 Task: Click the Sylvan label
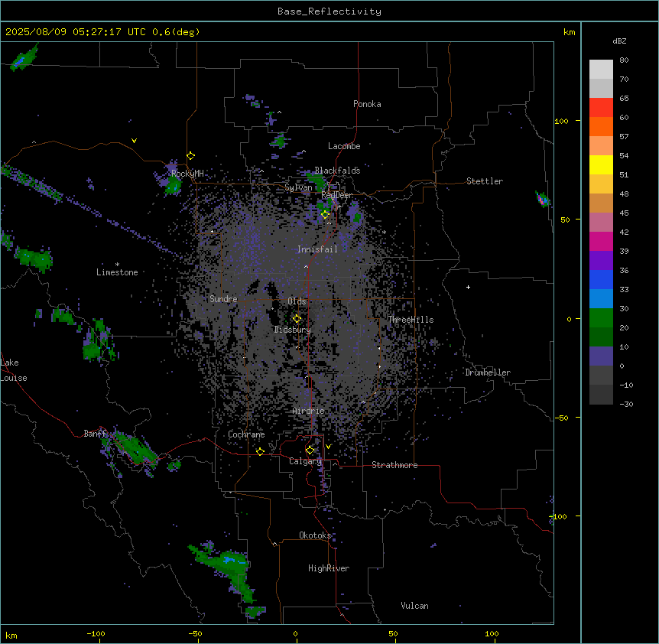[x=298, y=187]
